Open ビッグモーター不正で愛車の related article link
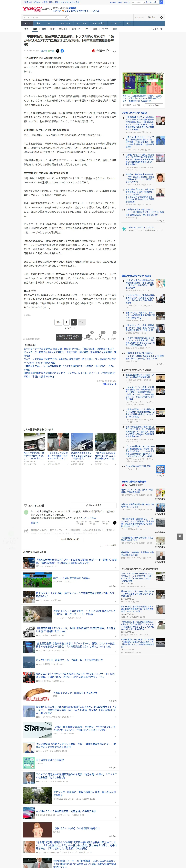186x868 pixels. tap(69, 349)
